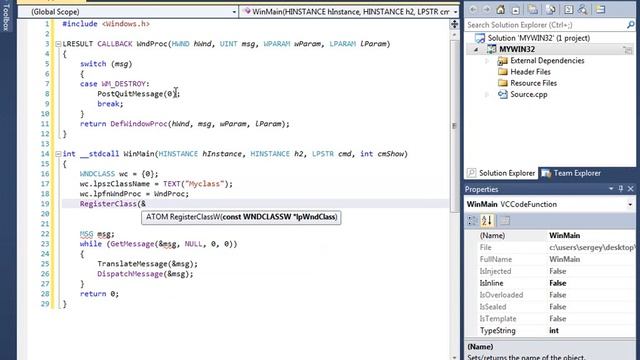Click the Property Pages icon in Properties toolbar
The image size is (640, 360).
(505, 221)
